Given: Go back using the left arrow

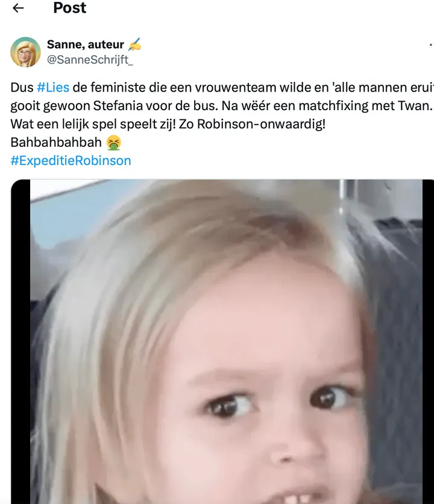Looking at the screenshot, I should click(x=18, y=8).
